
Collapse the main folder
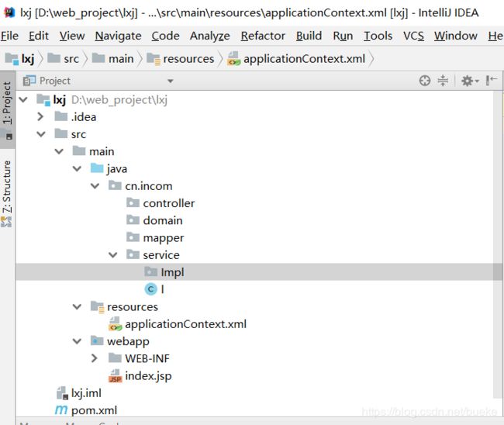tap(59, 151)
